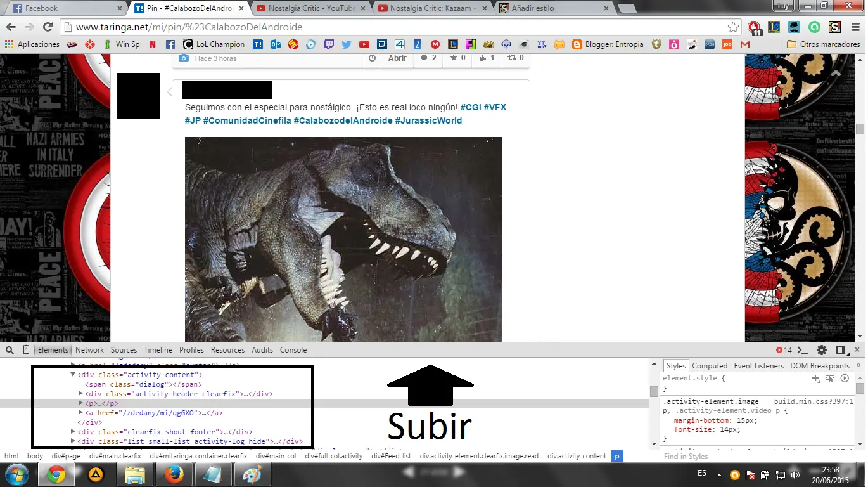The width and height of the screenshot is (868, 487).
Task: Open the Twitter bookmark icon
Action: point(346,44)
